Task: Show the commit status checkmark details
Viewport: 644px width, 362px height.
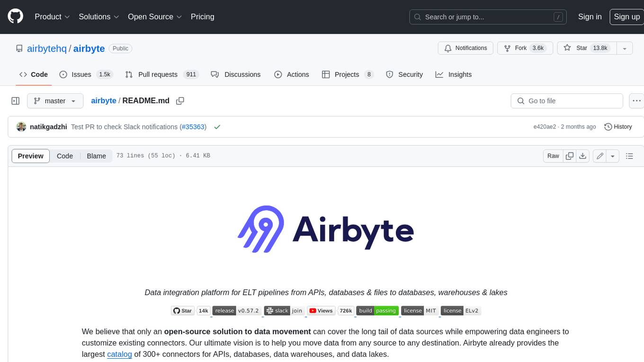Action: 217,127
